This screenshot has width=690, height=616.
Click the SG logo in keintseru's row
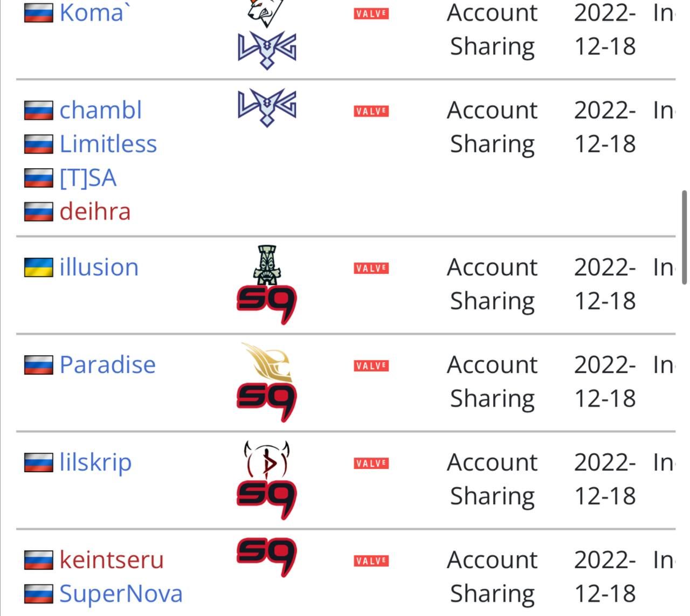[x=267, y=557]
